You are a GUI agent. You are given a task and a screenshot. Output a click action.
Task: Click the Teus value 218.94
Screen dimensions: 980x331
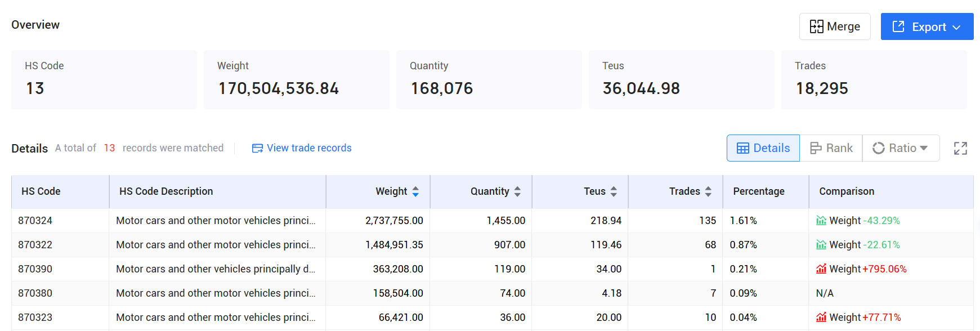tap(606, 221)
